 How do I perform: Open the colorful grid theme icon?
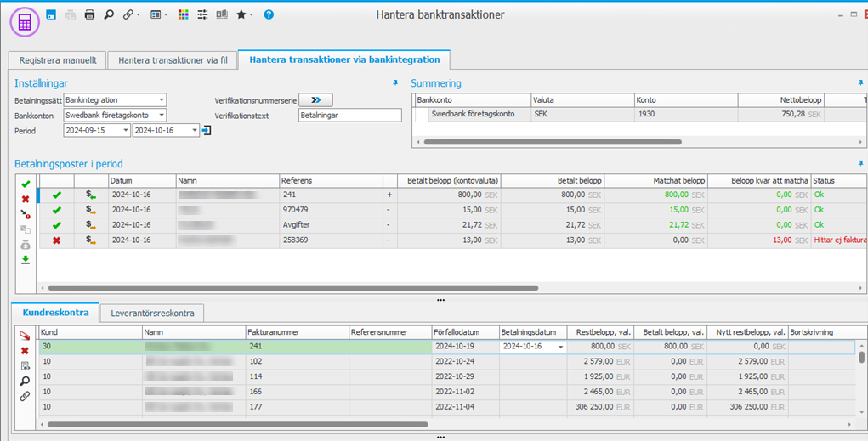click(x=184, y=15)
